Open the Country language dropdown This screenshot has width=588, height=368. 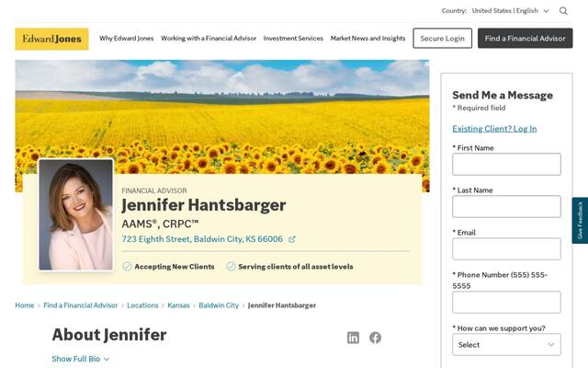pos(510,11)
